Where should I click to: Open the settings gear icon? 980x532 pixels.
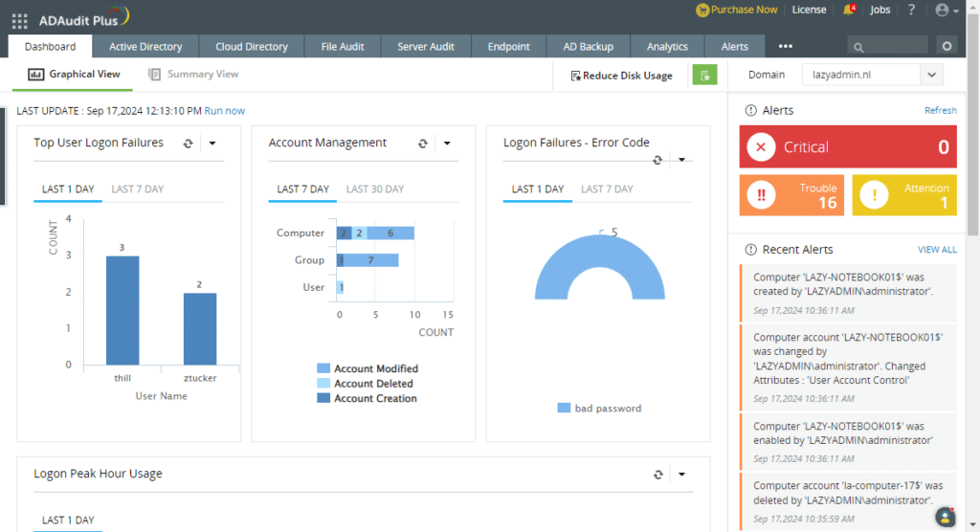pos(947,46)
